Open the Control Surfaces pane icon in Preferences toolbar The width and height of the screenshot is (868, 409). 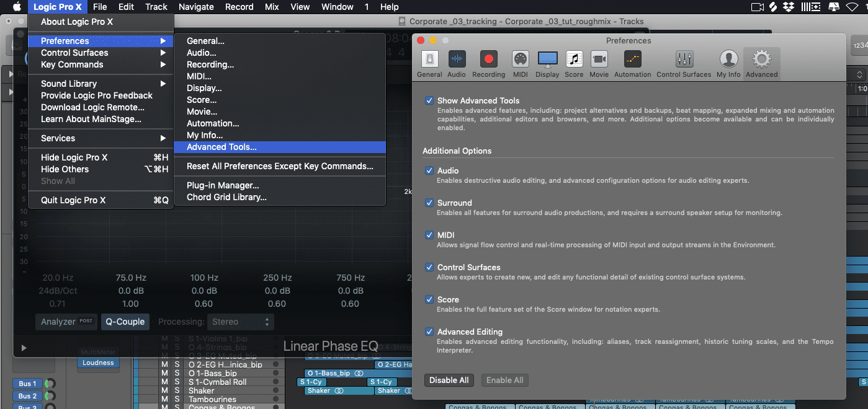(684, 59)
